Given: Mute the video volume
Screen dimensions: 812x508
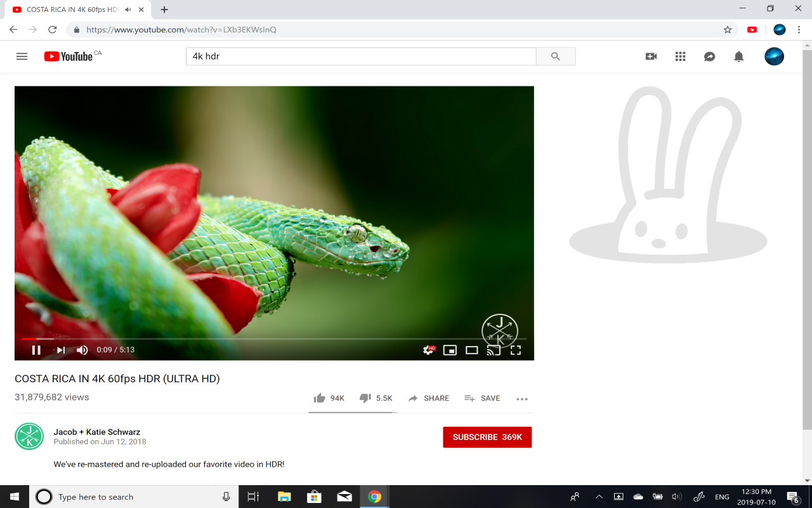Looking at the screenshot, I should pos(82,349).
